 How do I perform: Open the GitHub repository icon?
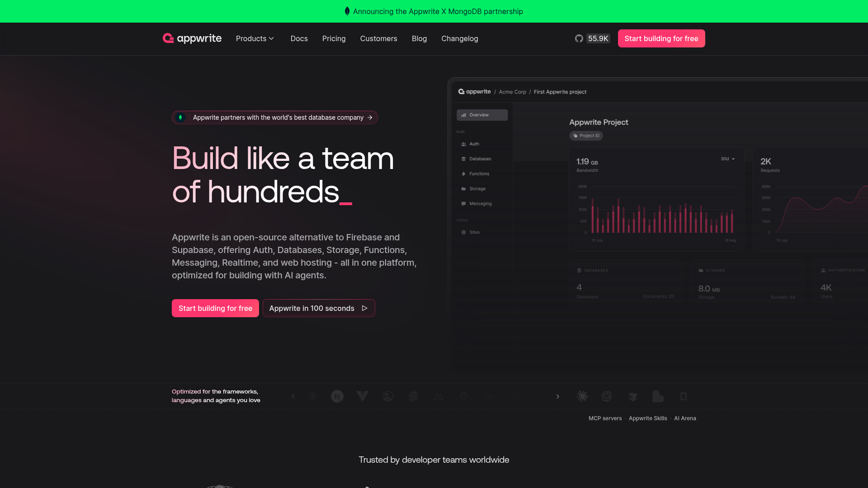coord(579,38)
